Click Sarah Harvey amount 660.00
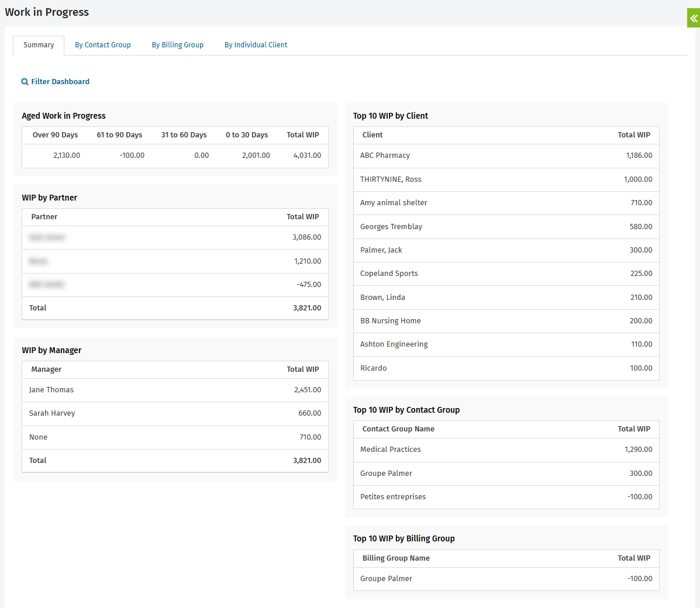 pos(309,413)
